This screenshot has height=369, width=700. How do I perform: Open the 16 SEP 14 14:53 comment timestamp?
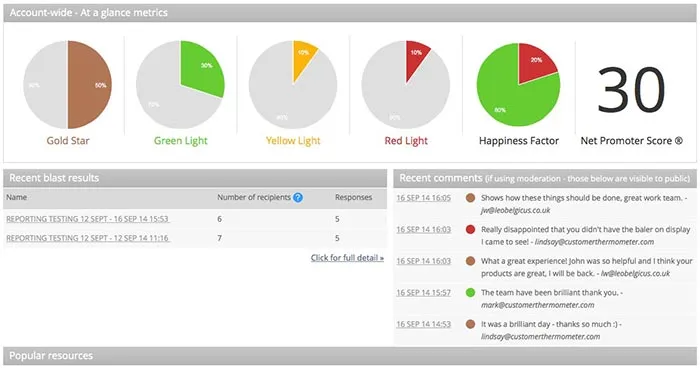point(424,324)
